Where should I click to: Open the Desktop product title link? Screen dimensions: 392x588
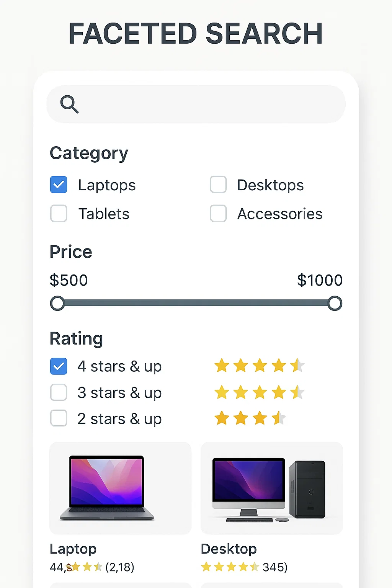point(229,549)
